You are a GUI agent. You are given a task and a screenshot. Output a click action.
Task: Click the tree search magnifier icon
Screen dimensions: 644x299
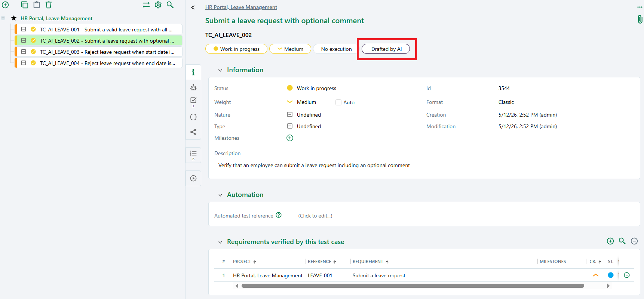click(x=170, y=5)
